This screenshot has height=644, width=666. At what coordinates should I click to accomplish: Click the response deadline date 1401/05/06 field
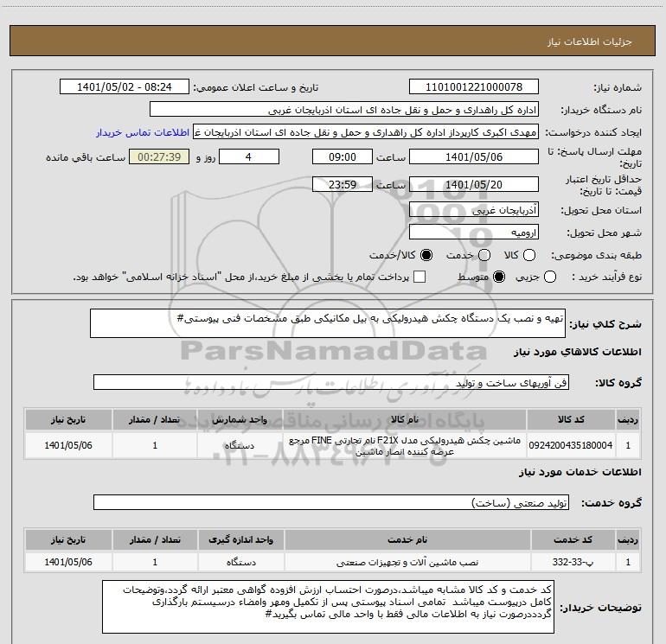(474, 156)
